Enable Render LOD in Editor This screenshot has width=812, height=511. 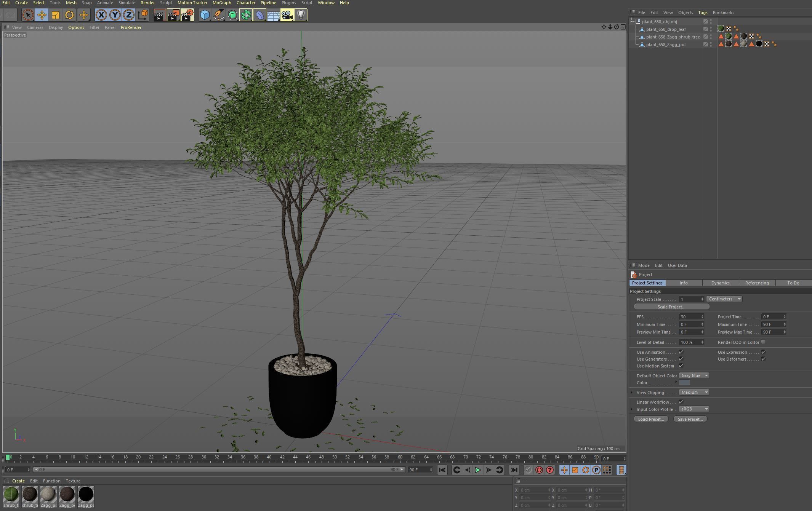pos(763,342)
